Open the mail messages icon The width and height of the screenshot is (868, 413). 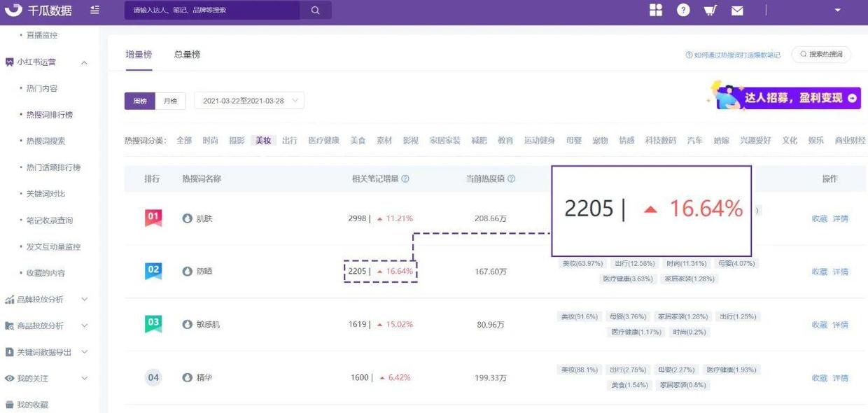coord(737,10)
